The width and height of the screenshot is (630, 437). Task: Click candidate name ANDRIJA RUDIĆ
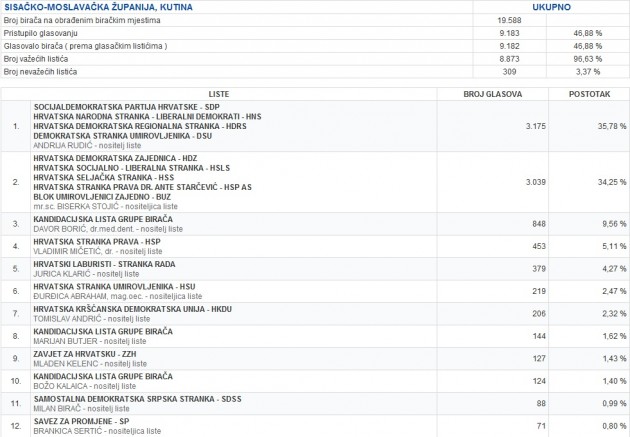[59, 144]
